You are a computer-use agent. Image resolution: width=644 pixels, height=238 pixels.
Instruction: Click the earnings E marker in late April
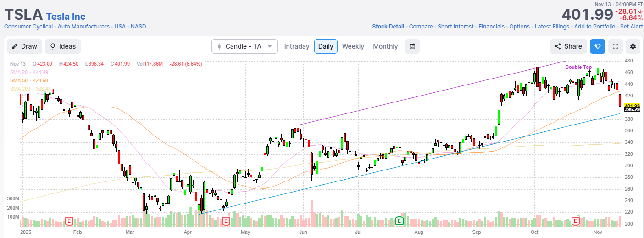coord(226,221)
